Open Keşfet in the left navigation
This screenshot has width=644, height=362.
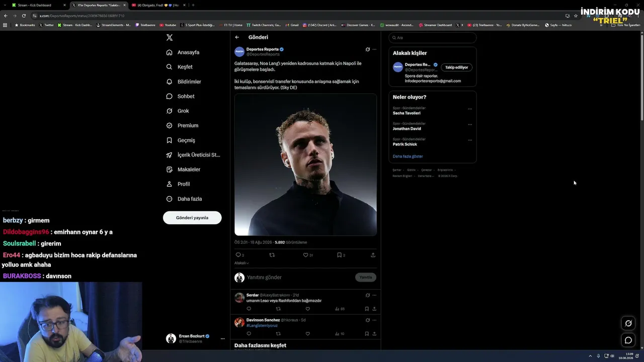coord(180,67)
